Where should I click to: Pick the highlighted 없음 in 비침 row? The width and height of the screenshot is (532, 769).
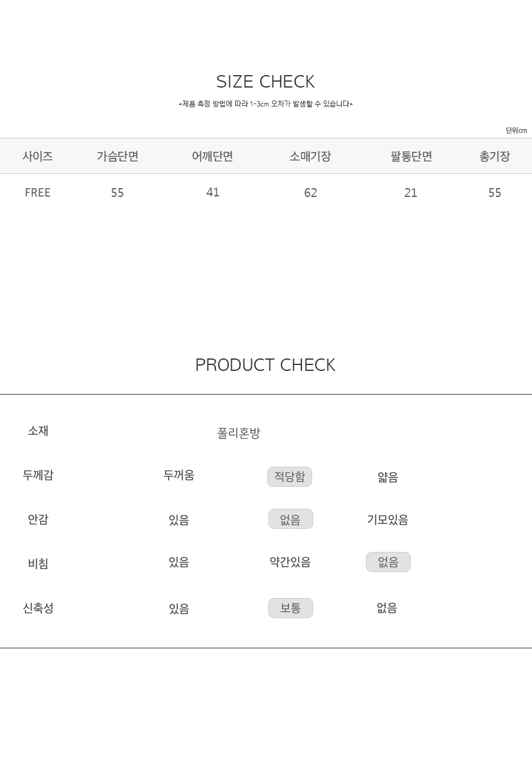pos(388,562)
